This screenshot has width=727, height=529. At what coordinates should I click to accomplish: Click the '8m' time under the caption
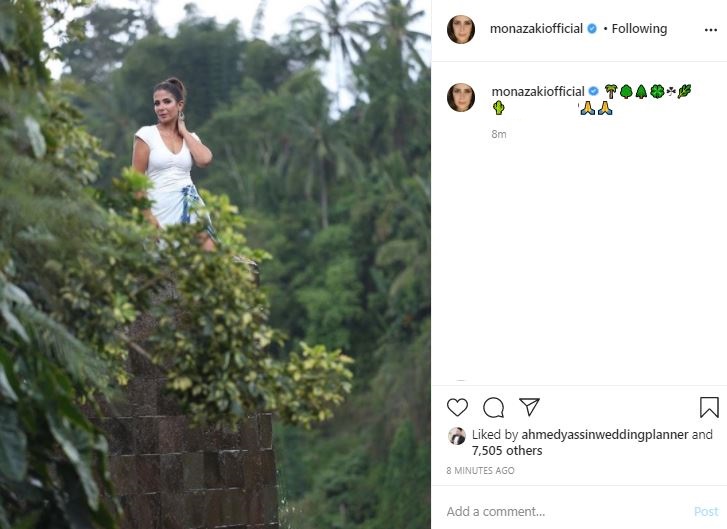[498, 134]
